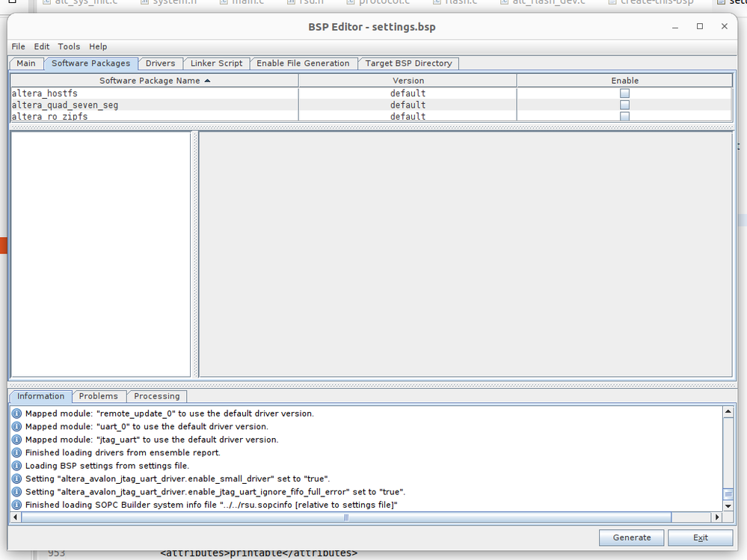
Task: Click info icon beside Finished loading drivers message
Action: [16, 452]
